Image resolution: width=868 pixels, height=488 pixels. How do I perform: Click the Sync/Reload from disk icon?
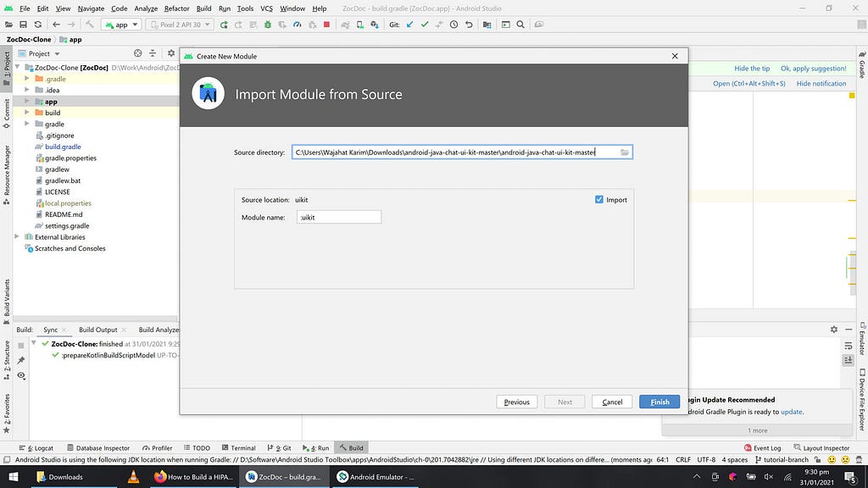click(37, 25)
